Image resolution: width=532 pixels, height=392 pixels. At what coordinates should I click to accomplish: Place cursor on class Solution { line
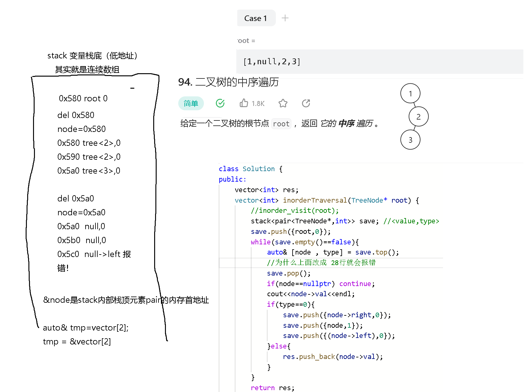(x=251, y=169)
